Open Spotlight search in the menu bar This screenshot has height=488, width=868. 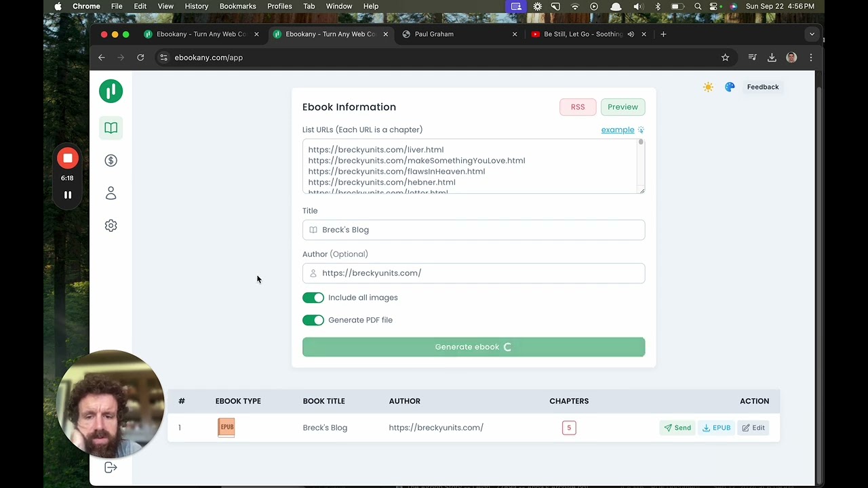(698, 6)
